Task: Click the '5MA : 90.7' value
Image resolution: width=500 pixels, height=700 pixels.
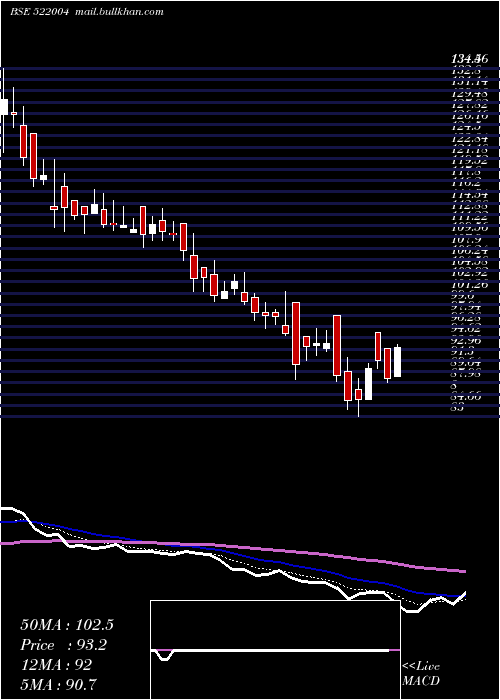Action: click(58, 684)
